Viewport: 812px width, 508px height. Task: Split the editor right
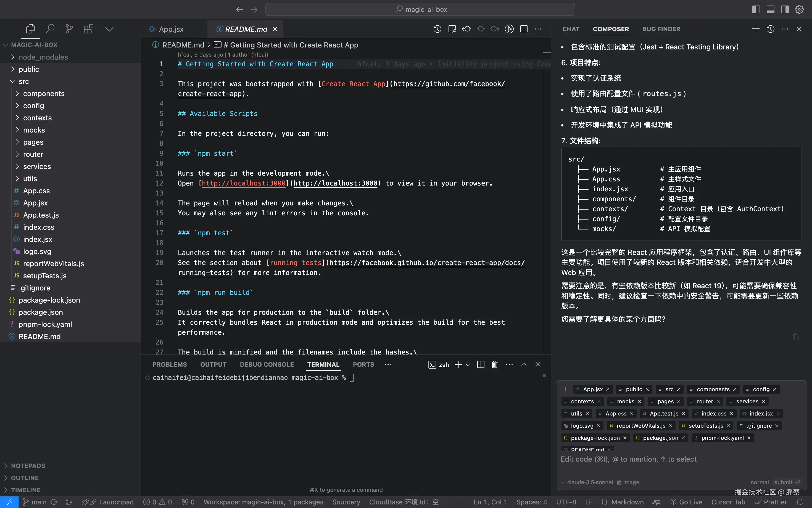click(524, 29)
